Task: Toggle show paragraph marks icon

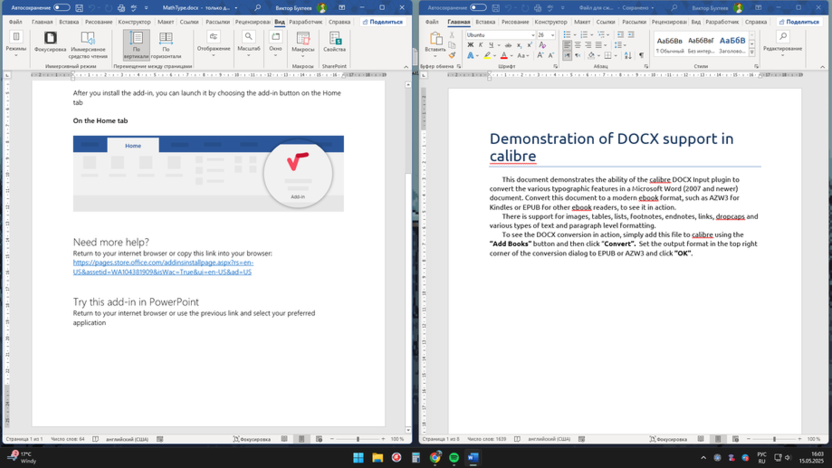Action: point(641,55)
